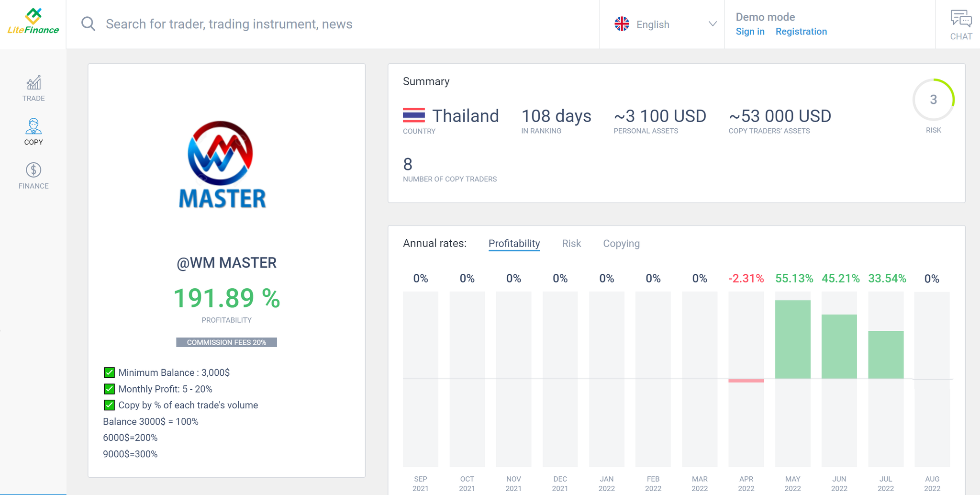
Task: Click the ~53 000 USD copy traders' assets
Action: [x=780, y=116]
